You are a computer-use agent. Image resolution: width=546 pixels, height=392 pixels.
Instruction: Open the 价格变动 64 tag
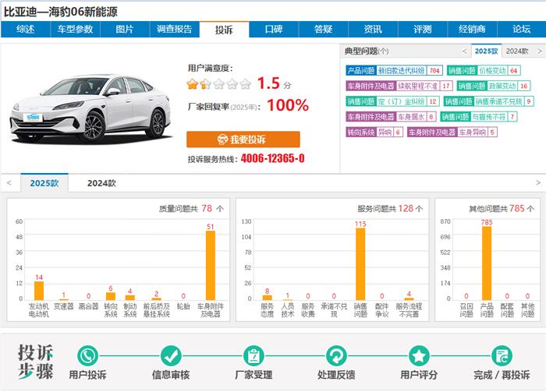coord(484,71)
